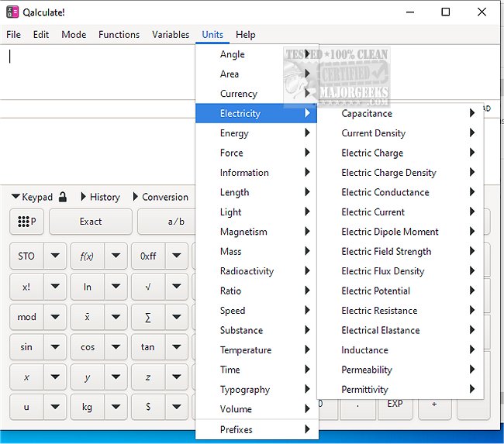Select Electric Current in submenu
The image size is (504, 444).
(373, 212)
